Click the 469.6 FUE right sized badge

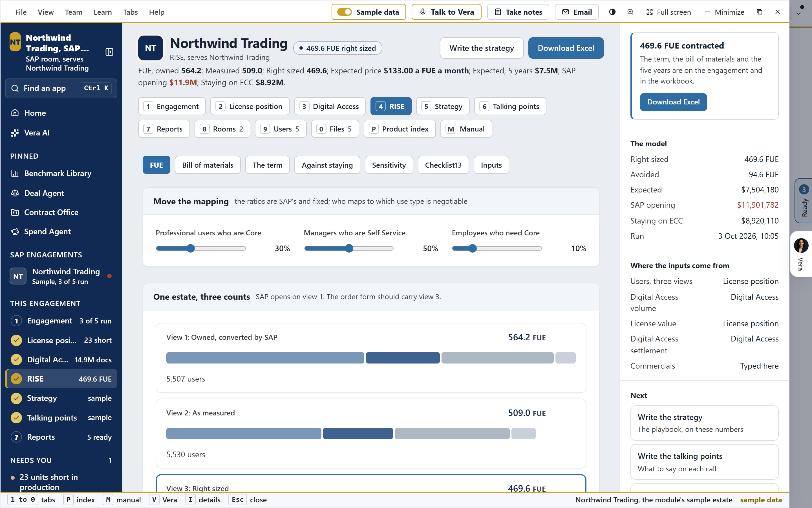pyautogui.click(x=337, y=48)
